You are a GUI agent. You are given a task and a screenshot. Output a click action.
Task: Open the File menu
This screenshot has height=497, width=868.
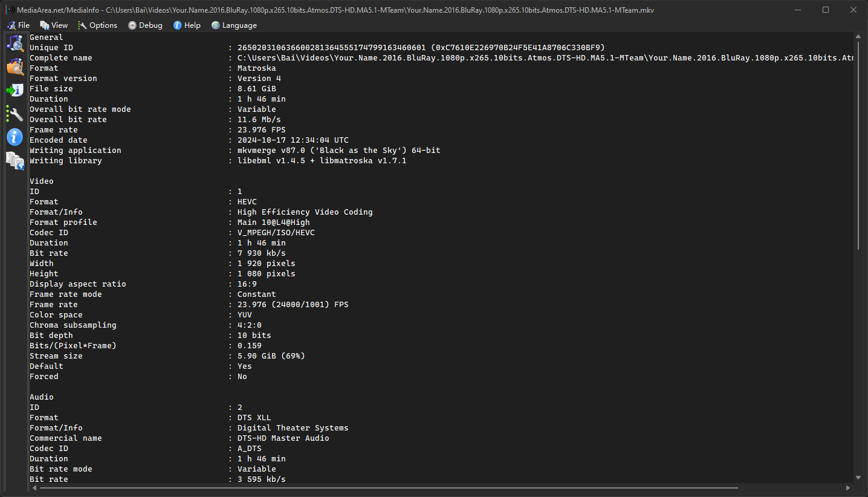coord(18,25)
